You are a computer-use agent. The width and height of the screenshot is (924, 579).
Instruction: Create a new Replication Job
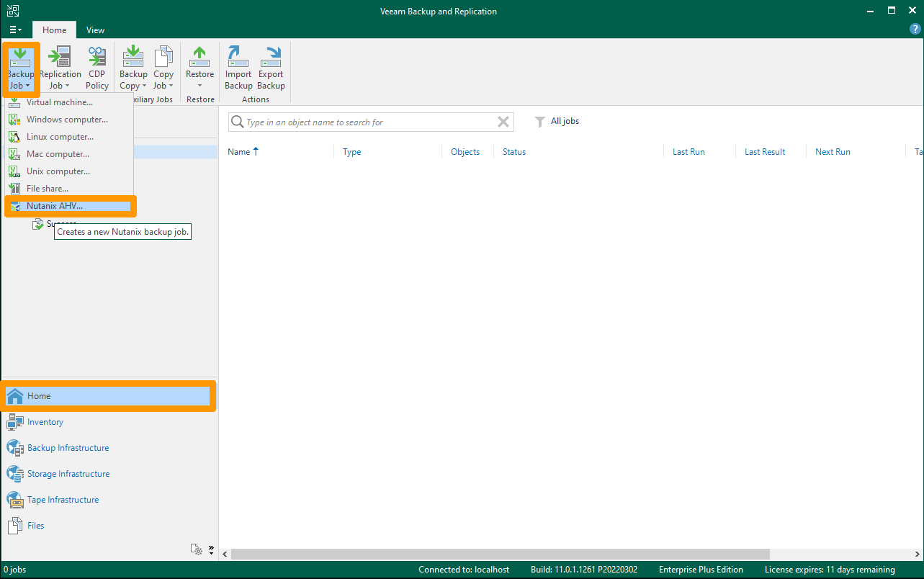pyautogui.click(x=60, y=65)
